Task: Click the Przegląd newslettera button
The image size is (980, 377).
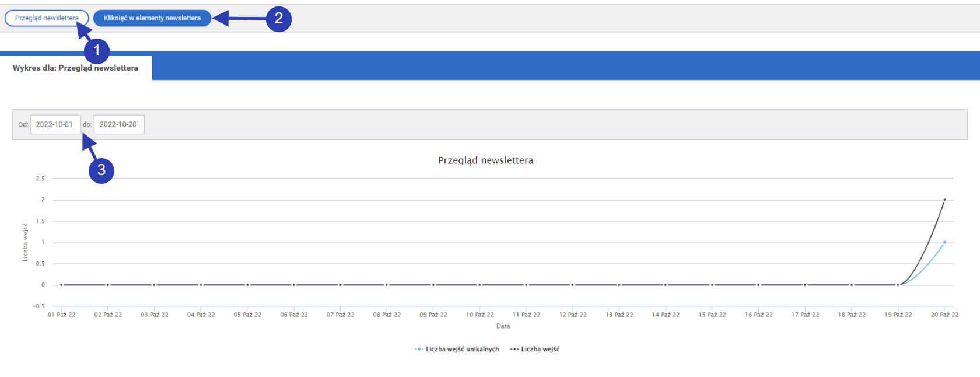Action: coord(46,18)
